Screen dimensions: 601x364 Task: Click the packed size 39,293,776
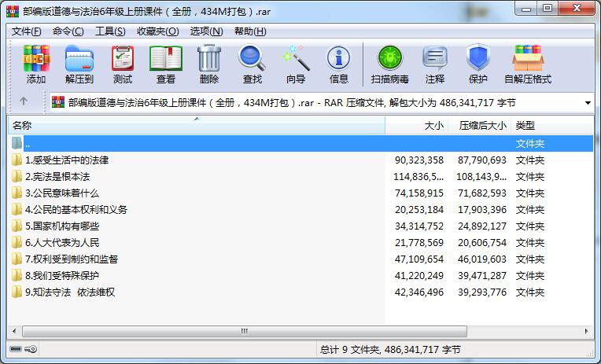click(x=481, y=292)
